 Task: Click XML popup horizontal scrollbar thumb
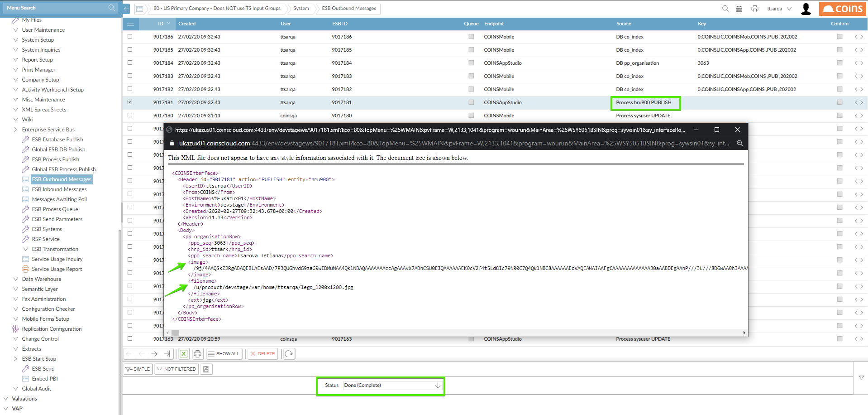coord(175,333)
